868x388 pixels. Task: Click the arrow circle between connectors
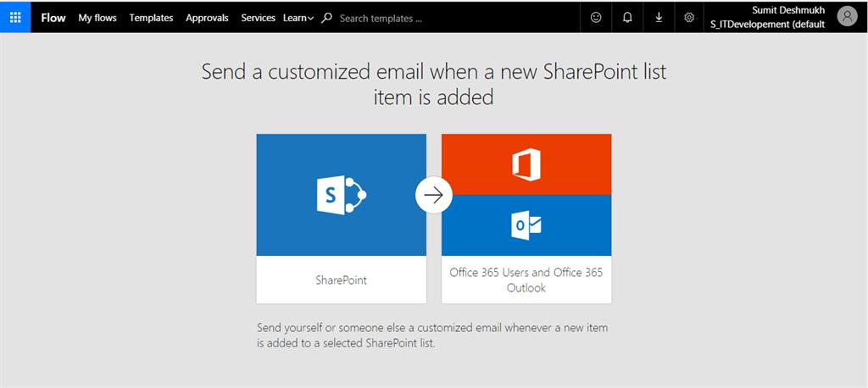tap(433, 196)
